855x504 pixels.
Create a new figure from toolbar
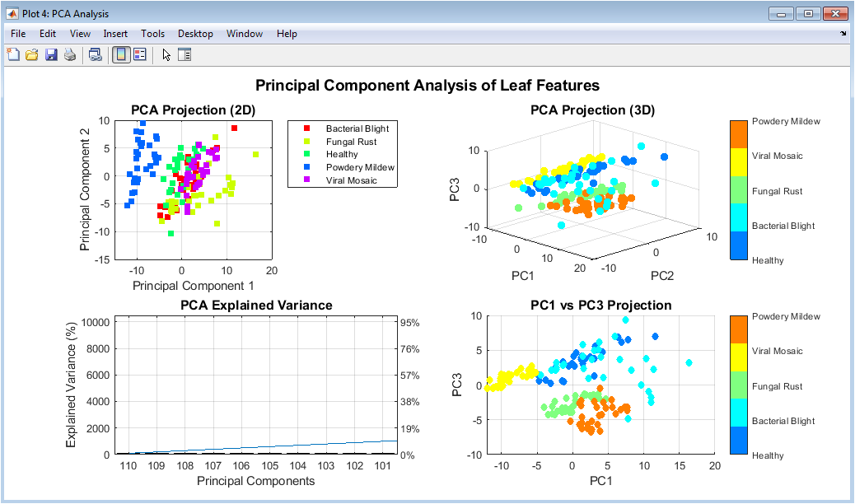[x=13, y=55]
